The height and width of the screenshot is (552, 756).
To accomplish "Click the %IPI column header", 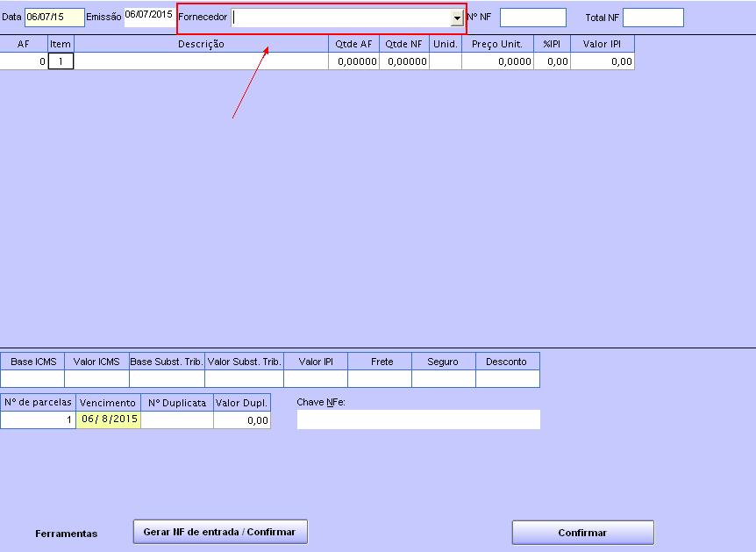I will 552,44.
